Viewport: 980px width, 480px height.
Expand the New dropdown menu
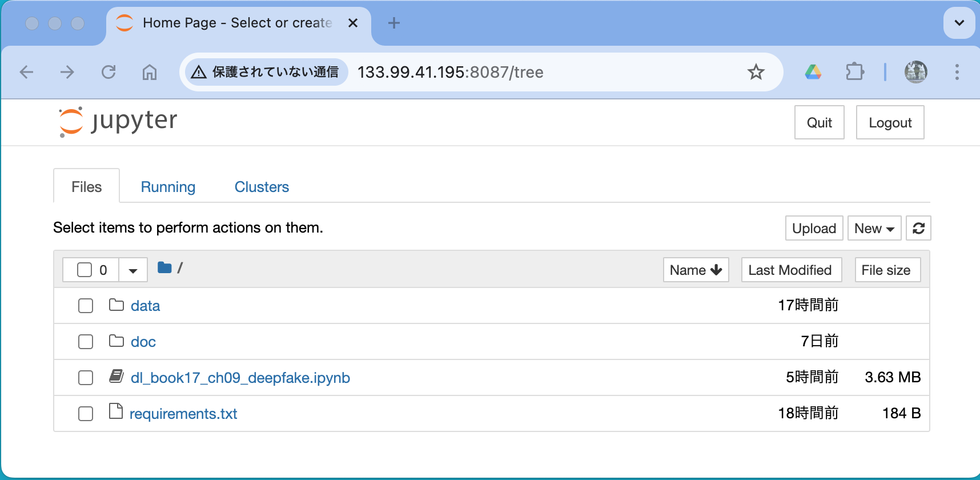pyautogui.click(x=874, y=229)
